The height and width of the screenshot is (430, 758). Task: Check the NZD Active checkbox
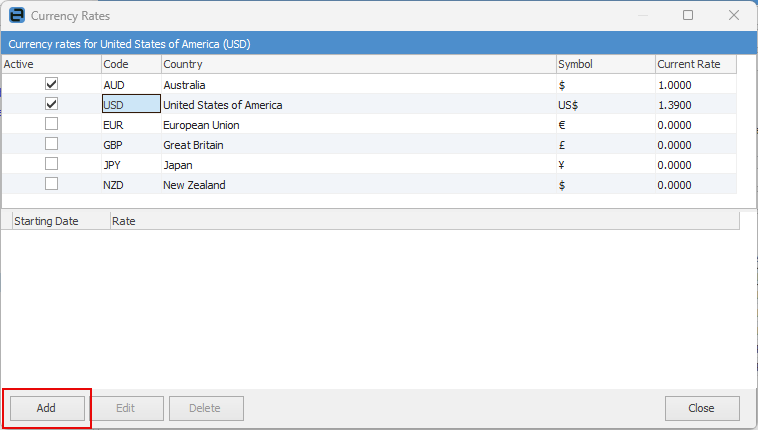click(51, 184)
